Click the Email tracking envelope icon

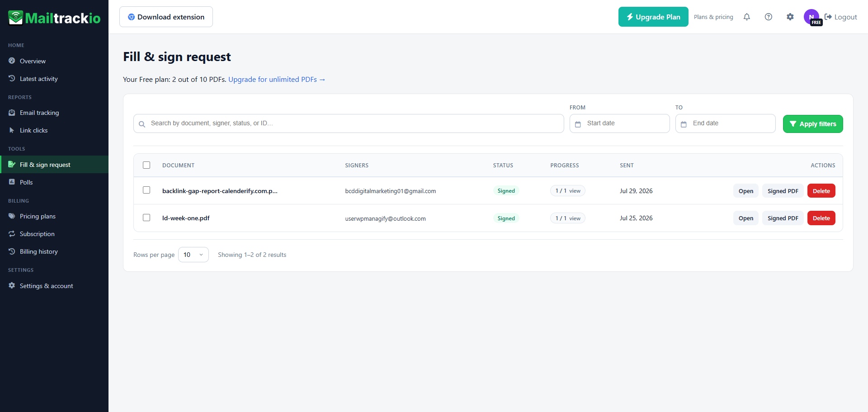tap(12, 113)
